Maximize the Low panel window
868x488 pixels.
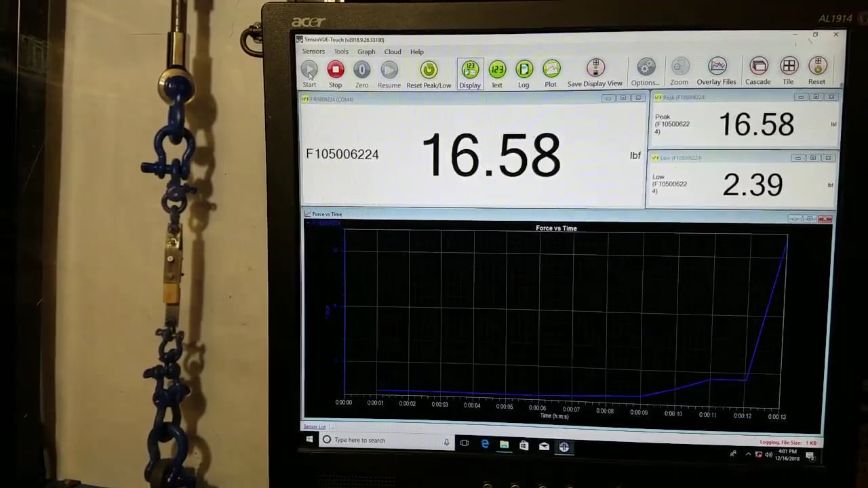(813, 158)
